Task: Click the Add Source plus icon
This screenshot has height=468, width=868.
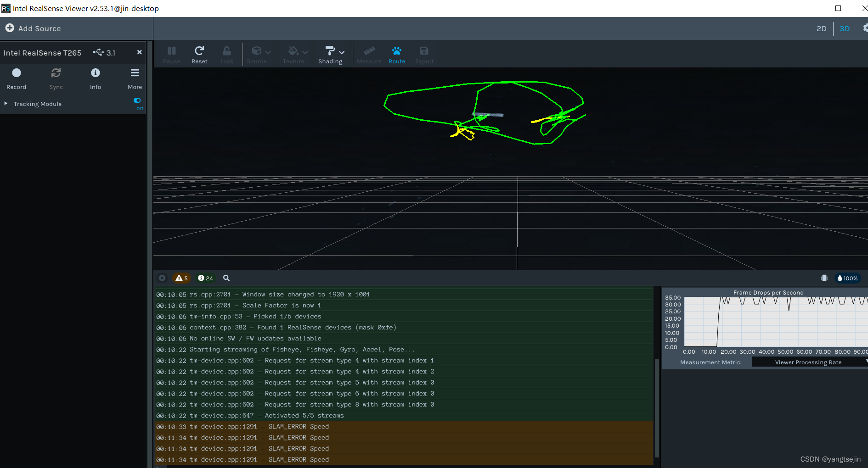Action: pyautogui.click(x=10, y=28)
